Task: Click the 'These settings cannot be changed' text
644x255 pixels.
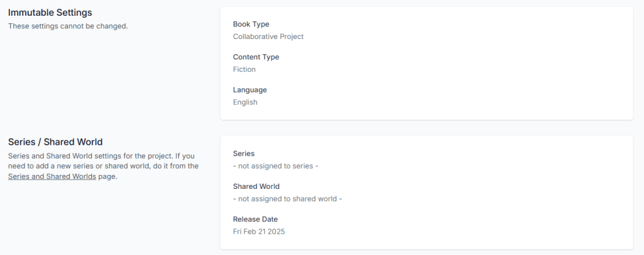Action: (68, 26)
